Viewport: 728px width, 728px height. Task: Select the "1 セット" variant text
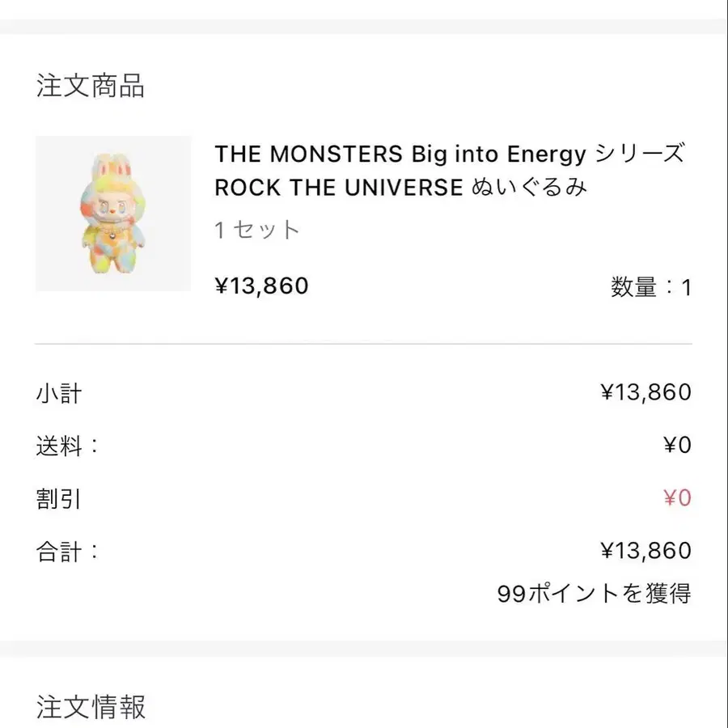pos(257,230)
